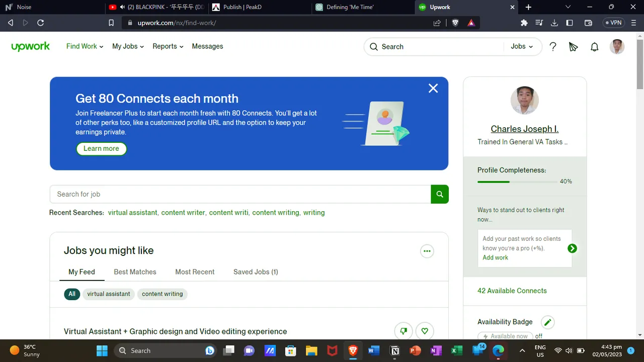644x362 pixels.
Task: Select recent search virtual assistant
Action: [133, 213]
